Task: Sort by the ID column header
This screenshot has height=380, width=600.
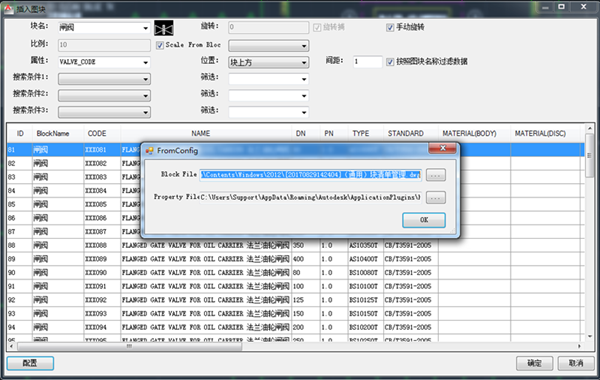Action: coord(20,134)
